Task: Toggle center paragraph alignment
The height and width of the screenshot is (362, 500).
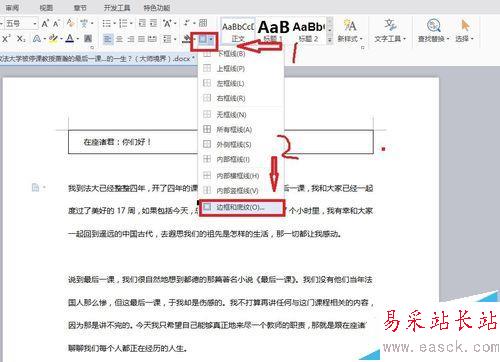Action: [x=119, y=39]
